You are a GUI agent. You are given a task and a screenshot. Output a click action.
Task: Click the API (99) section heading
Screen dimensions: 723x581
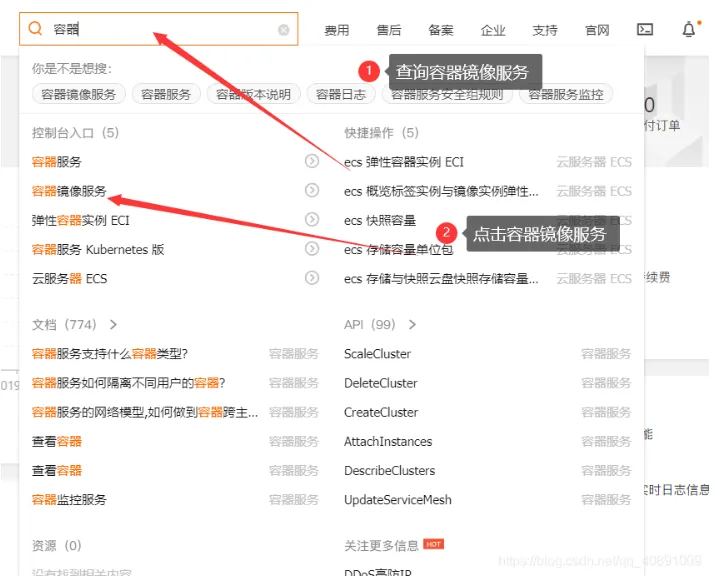(x=370, y=325)
